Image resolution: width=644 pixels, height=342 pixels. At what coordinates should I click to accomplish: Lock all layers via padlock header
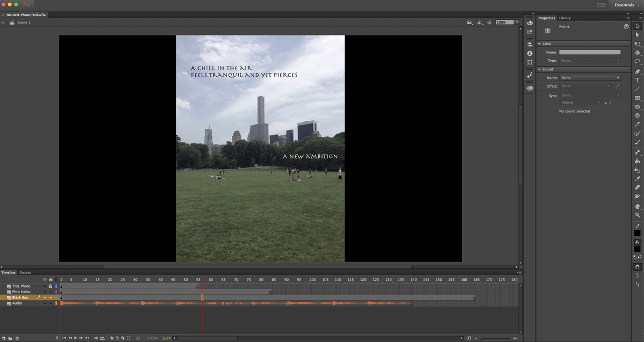click(x=50, y=280)
